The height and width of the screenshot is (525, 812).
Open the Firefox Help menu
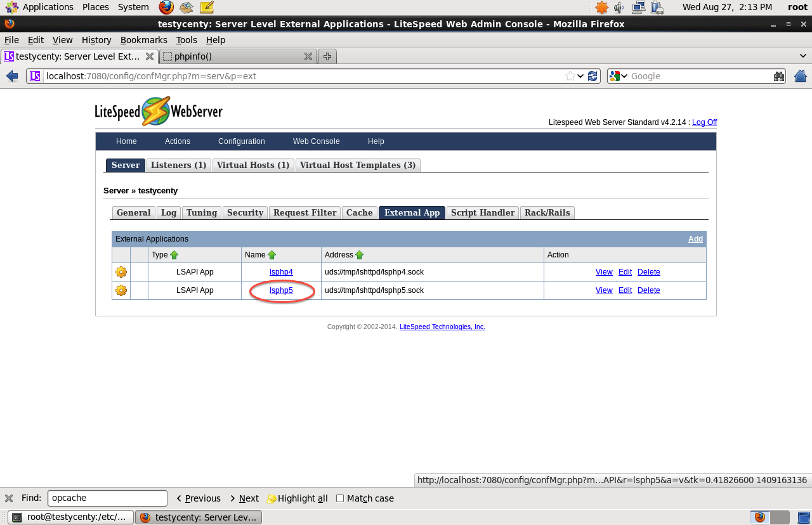[216, 40]
